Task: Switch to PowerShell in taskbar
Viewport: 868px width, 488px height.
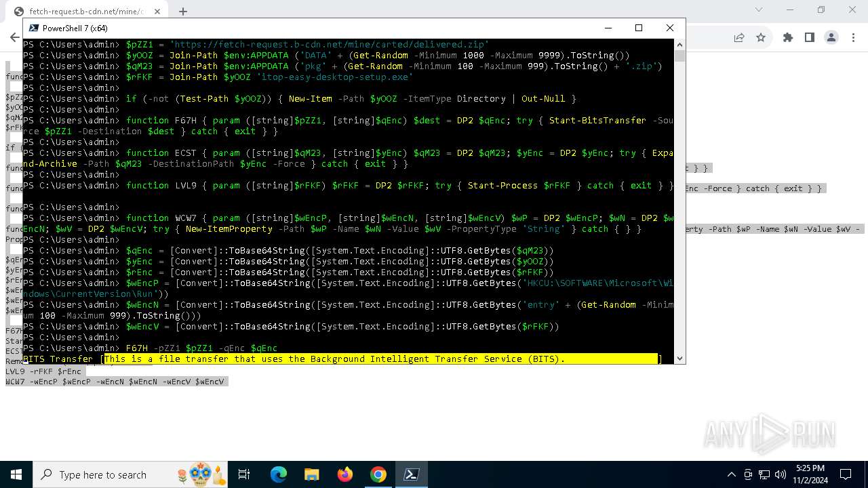Action: pyautogui.click(x=412, y=474)
